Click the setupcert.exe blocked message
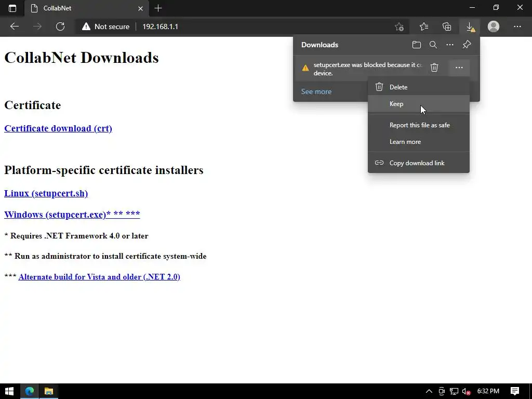This screenshot has width=532, height=399. tap(368, 69)
